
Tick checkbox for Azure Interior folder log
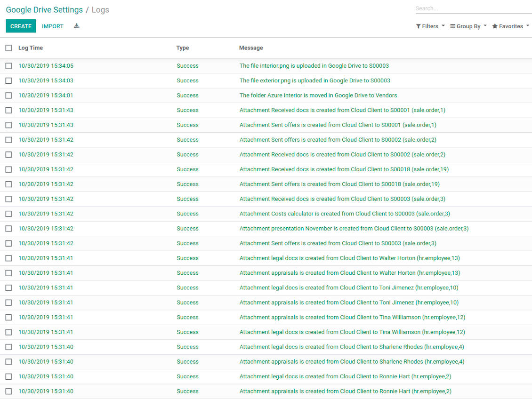[8, 96]
